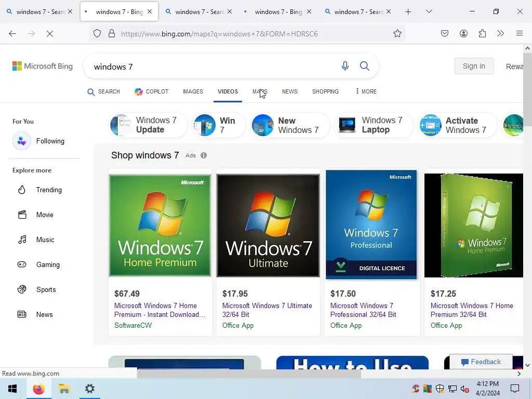Open the Pocket save icon

pos(445,34)
